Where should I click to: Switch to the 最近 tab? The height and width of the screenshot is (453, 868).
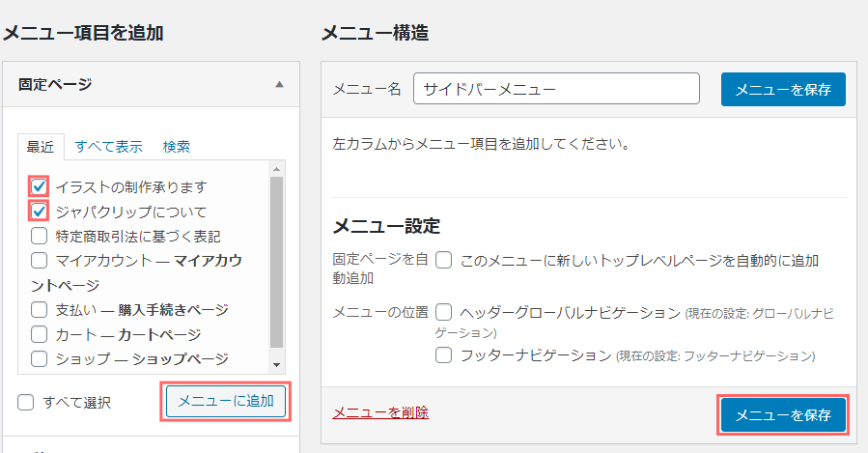[41, 147]
